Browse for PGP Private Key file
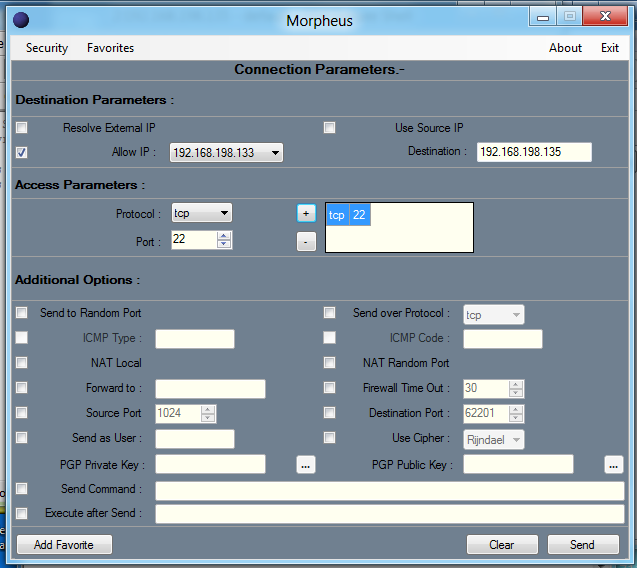The height and width of the screenshot is (568, 637). (306, 465)
